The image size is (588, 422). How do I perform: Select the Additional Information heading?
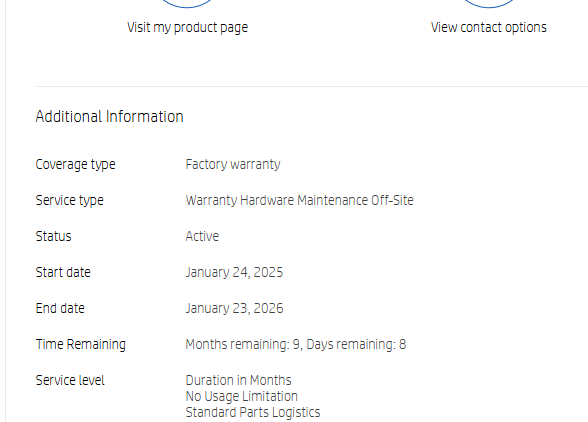coord(110,117)
